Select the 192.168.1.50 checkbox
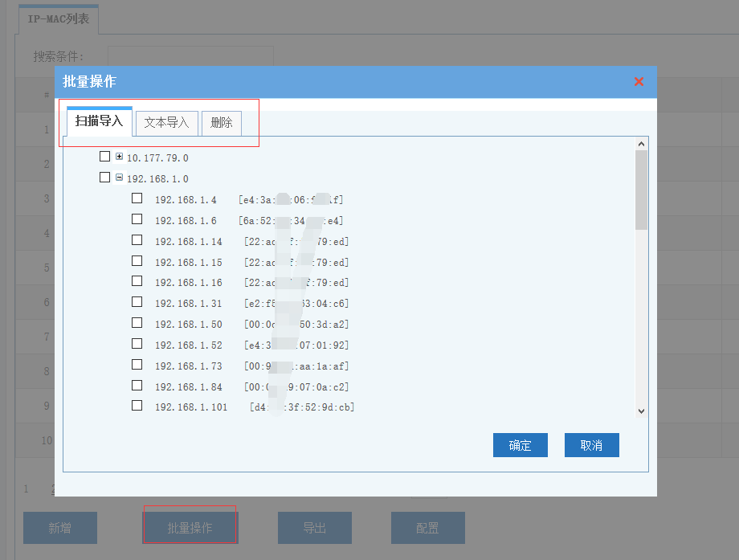The image size is (739, 560). [x=137, y=323]
